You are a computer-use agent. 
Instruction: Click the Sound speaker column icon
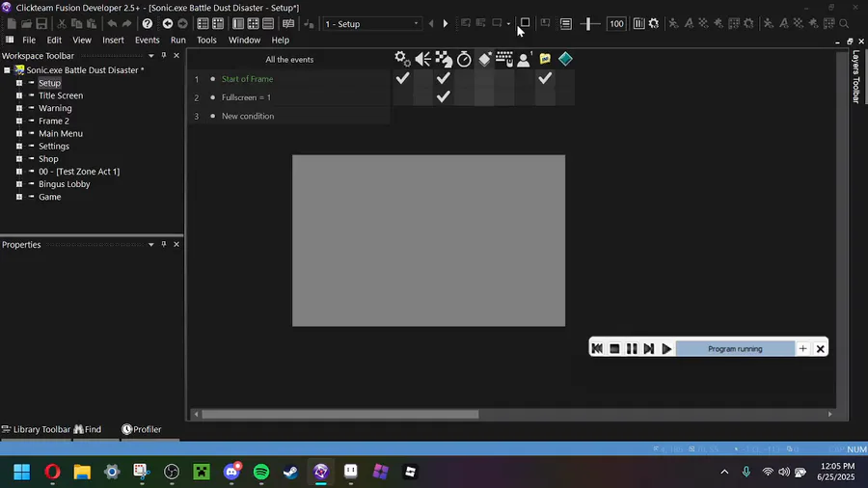(x=423, y=59)
